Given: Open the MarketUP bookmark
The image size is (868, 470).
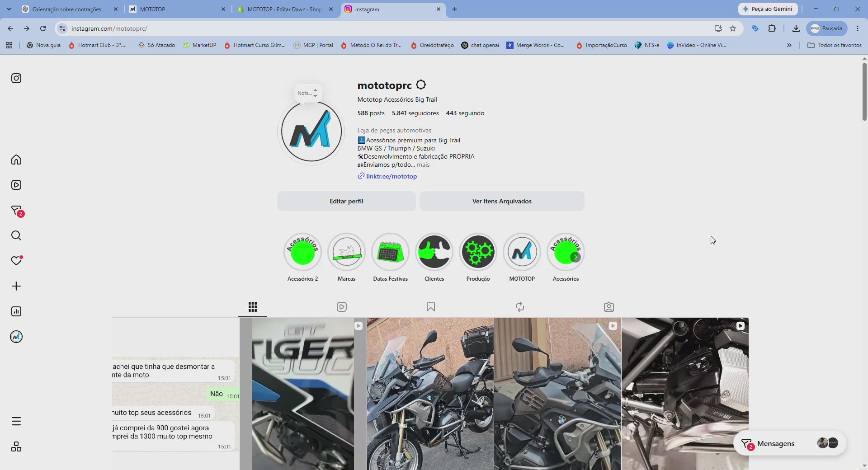Looking at the screenshot, I should click(x=199, y=45).
